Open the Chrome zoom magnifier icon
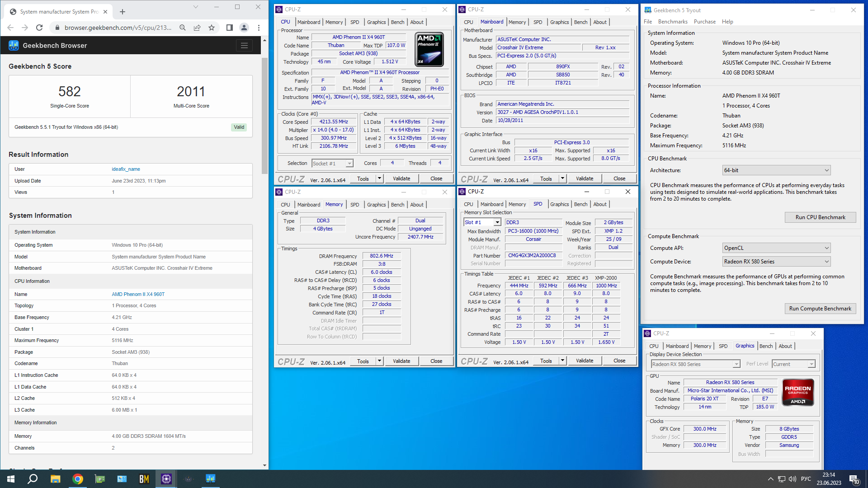The height and width of the screenshot is (488, 868). 183,28
